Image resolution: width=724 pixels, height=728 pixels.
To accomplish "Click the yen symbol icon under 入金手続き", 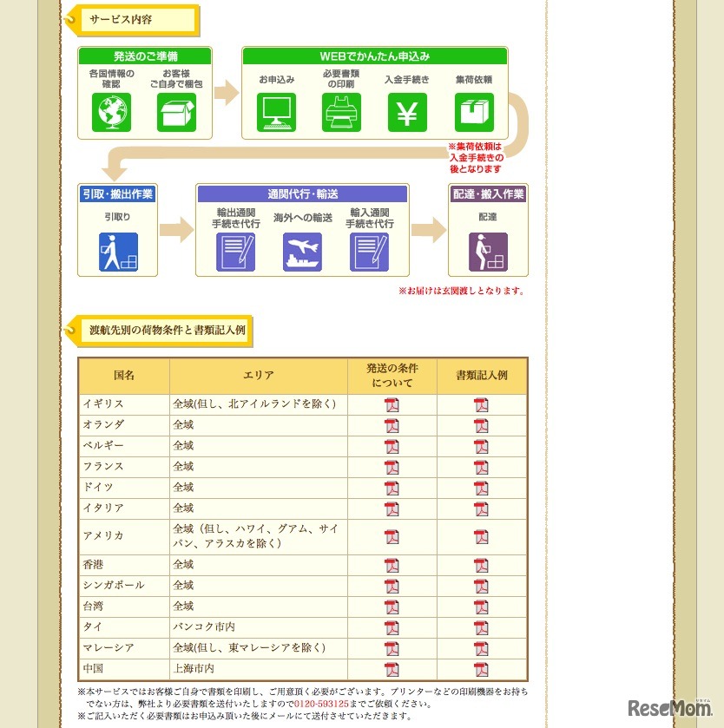I will click(x=407, y=112).
